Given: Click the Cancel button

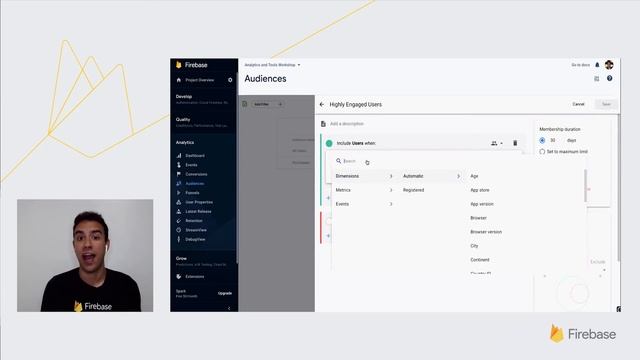Looking at the screenshot, I should [578, 104].
